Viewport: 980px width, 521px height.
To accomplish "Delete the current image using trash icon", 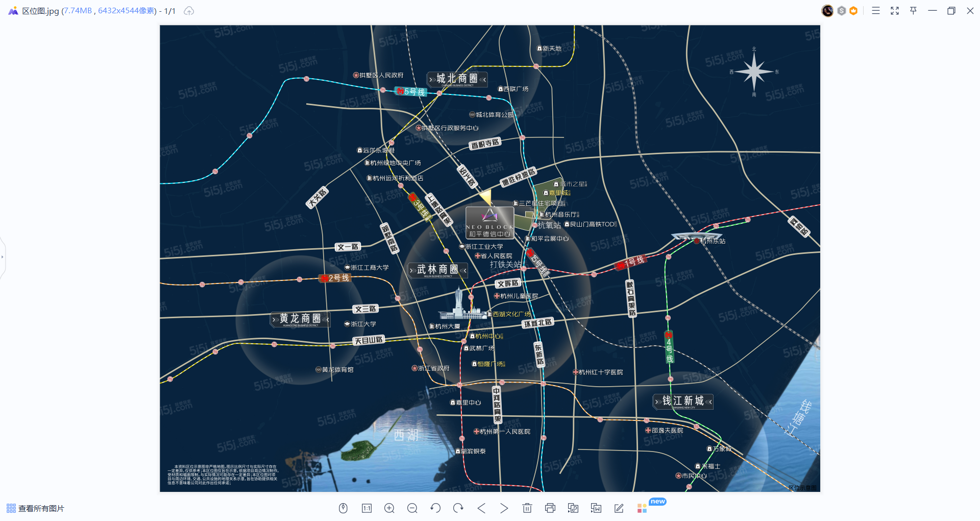I will 527,508.
